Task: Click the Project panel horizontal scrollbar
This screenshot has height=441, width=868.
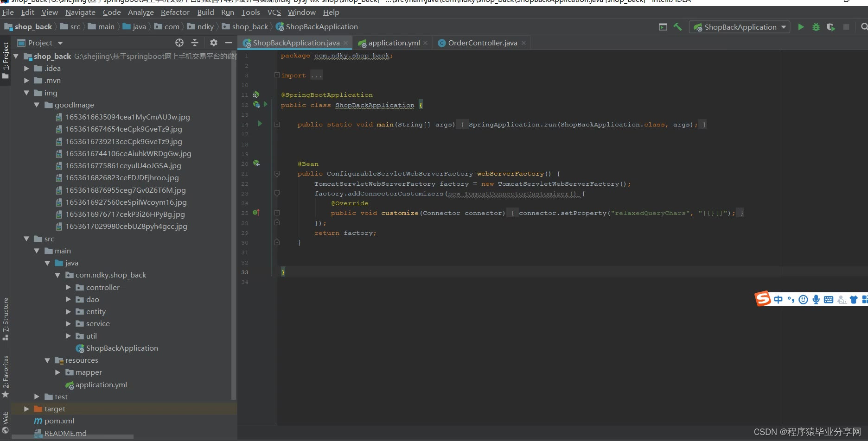Action: point(73,436)
